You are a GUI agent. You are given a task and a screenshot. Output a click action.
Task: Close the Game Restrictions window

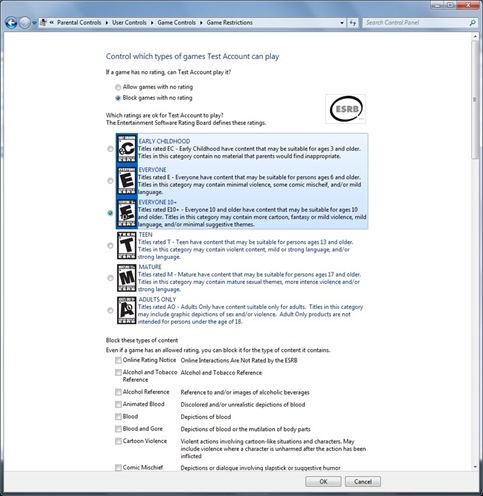pyautogui.click(x=468, y=5)
